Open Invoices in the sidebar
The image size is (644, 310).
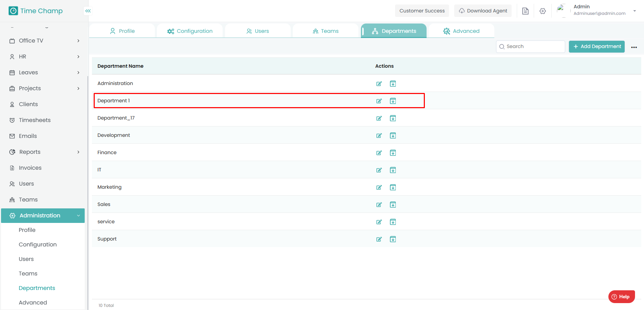tap(30, 168)
